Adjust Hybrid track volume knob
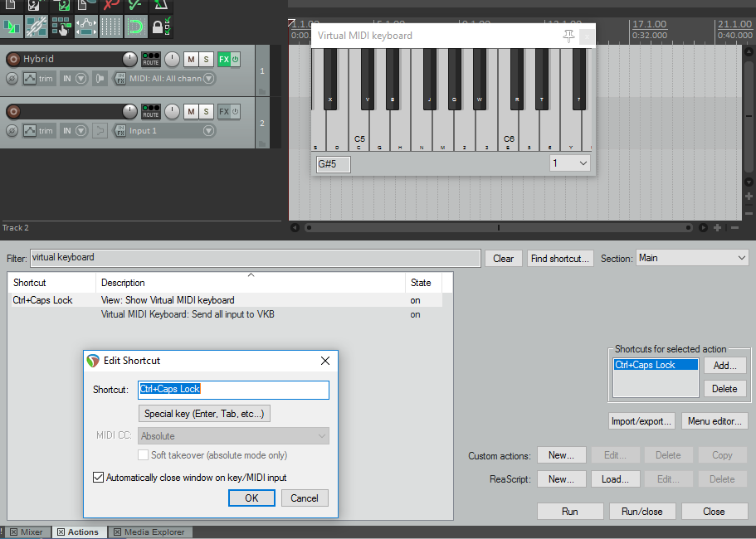Viewport: 756px width, 539px height. coord(129,59)
